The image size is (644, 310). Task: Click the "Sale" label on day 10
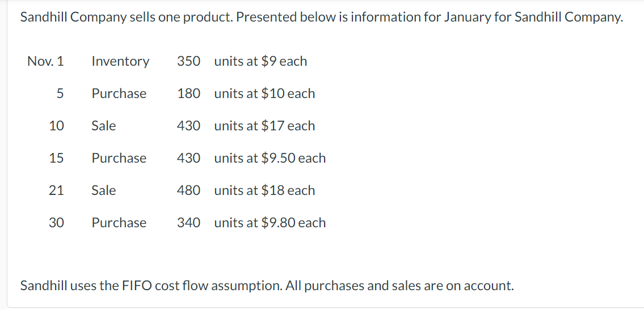[x=104, y=126]
